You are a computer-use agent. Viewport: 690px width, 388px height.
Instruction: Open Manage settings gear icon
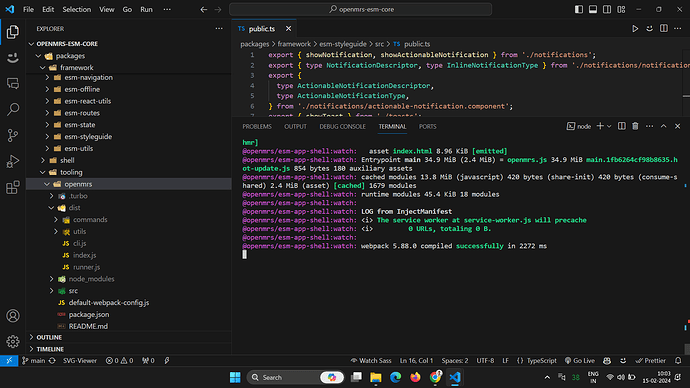(x=13, y=341)
